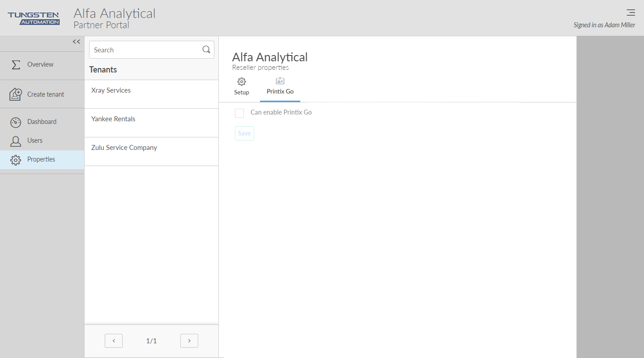Go to previous tenants page

pos(114,341)
